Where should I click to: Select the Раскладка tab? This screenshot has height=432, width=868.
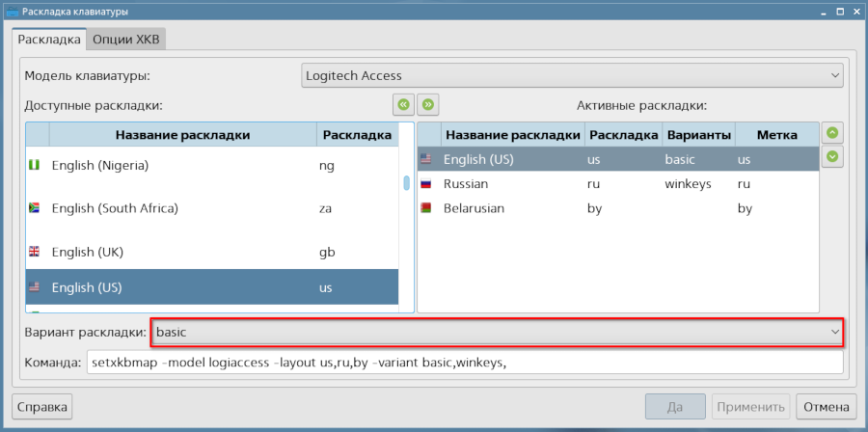[49, 40]
